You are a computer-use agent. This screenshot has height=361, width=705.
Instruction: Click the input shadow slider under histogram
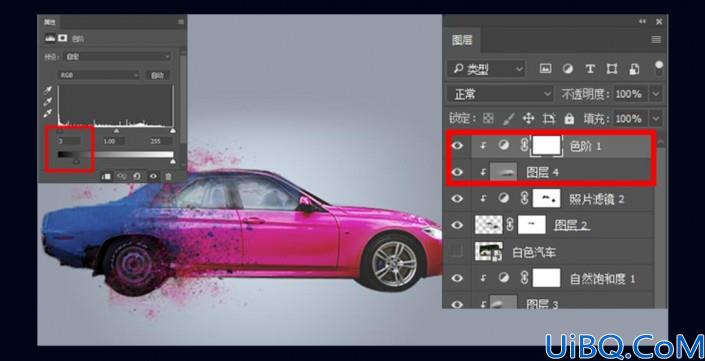click(x=59, y=130)
